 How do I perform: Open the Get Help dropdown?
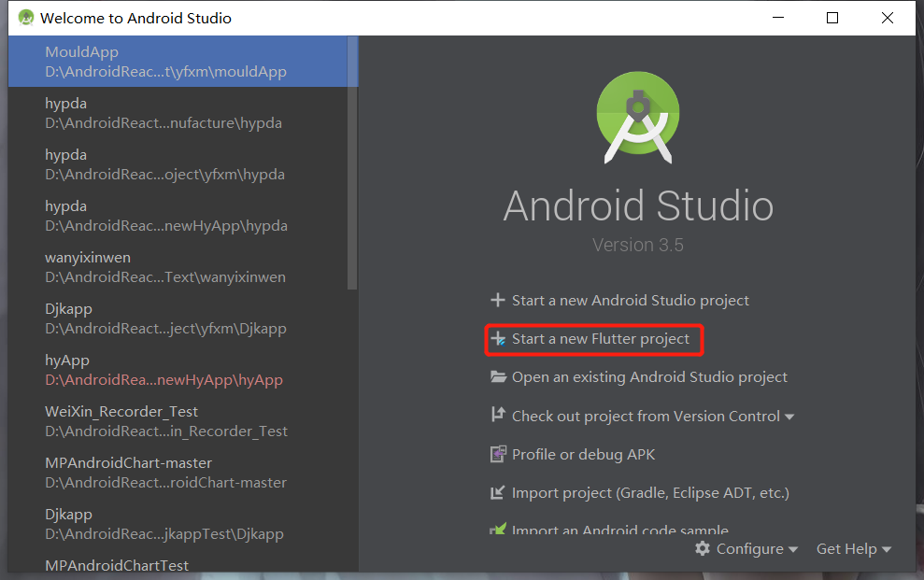(x=853, y=549)
